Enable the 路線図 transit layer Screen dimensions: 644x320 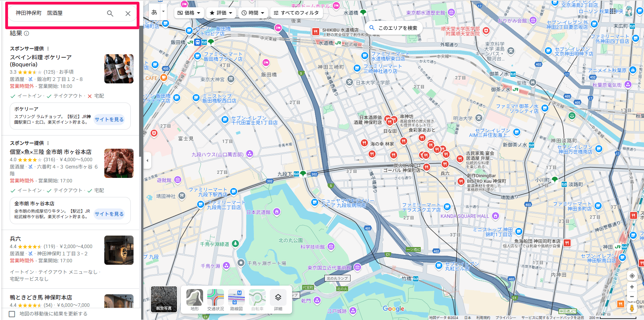(236, 300)
